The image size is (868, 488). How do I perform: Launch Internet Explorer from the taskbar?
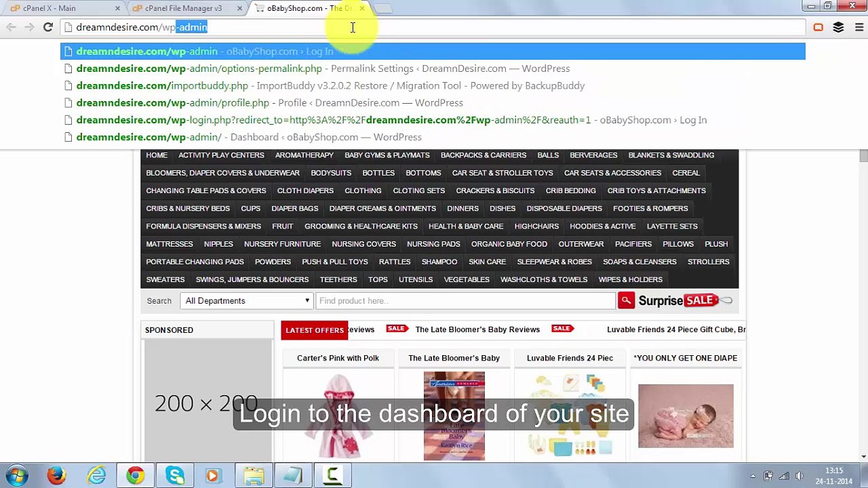(x=96, y=476)
